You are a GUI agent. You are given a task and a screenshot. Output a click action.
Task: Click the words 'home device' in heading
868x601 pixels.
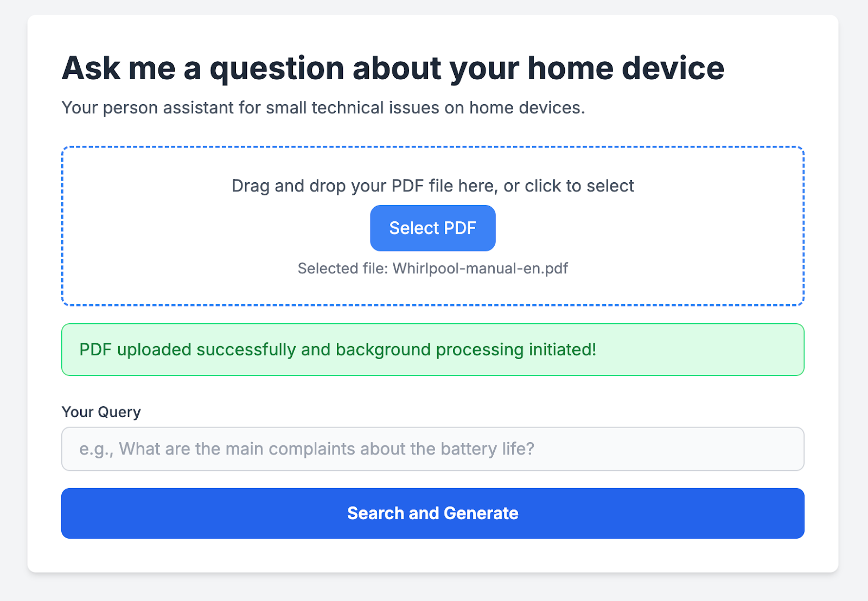(626, 68)
